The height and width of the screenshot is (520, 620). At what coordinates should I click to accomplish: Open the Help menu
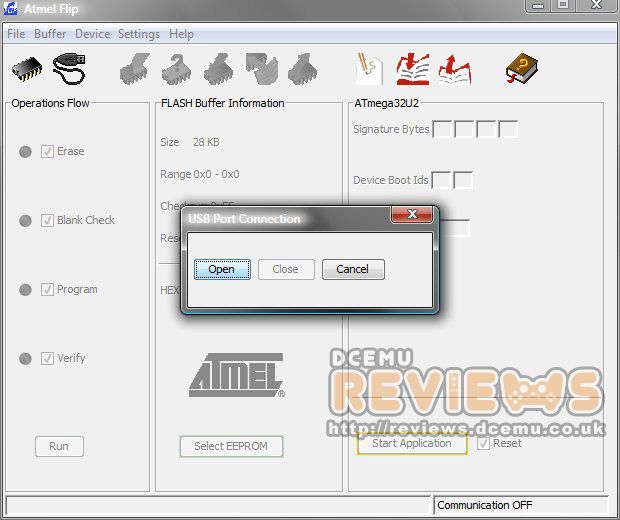click(181, 34)
